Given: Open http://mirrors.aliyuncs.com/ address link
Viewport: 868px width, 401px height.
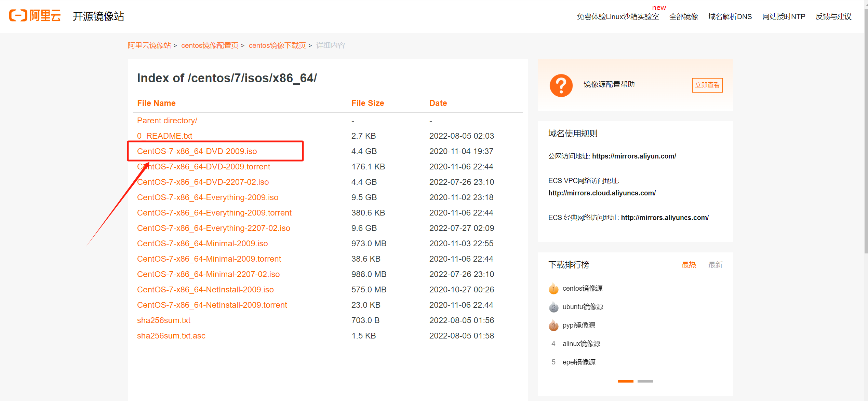Looking at the screenshot, I should (665, 218).
